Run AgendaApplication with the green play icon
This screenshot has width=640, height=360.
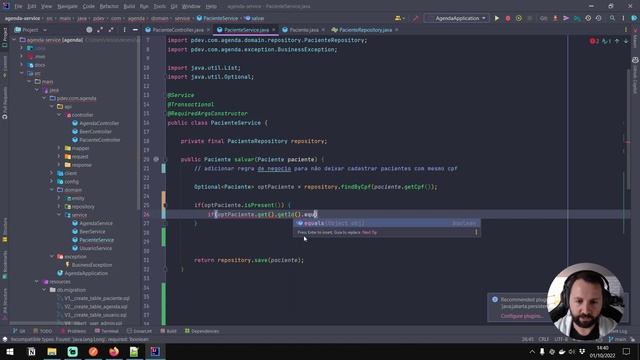pos(497,18)
